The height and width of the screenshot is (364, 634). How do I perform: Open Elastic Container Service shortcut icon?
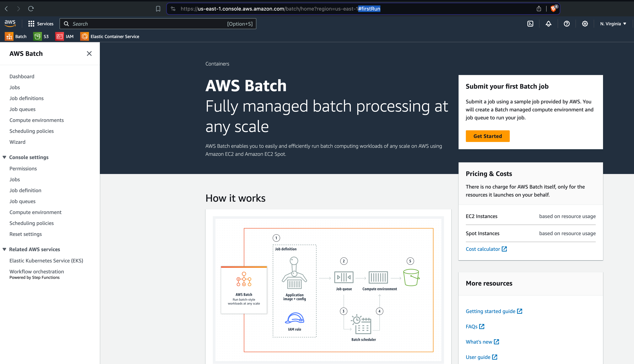(85, 37)
